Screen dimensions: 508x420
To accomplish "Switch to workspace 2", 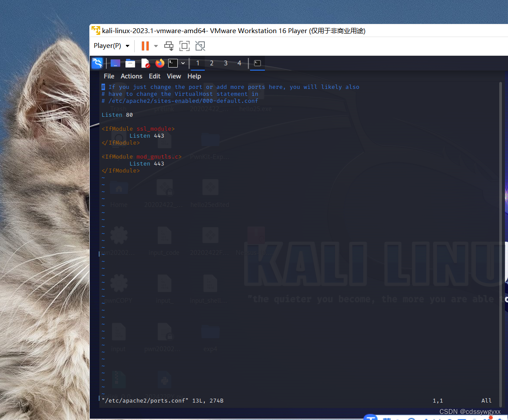I will (x=212, y=63).
